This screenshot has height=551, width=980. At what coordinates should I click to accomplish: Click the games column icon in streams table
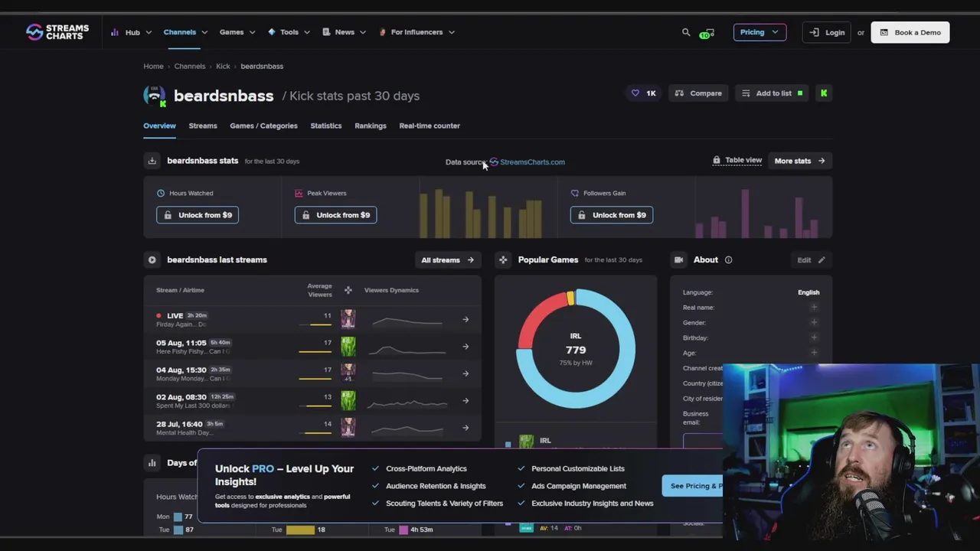[x=348, y=290]
